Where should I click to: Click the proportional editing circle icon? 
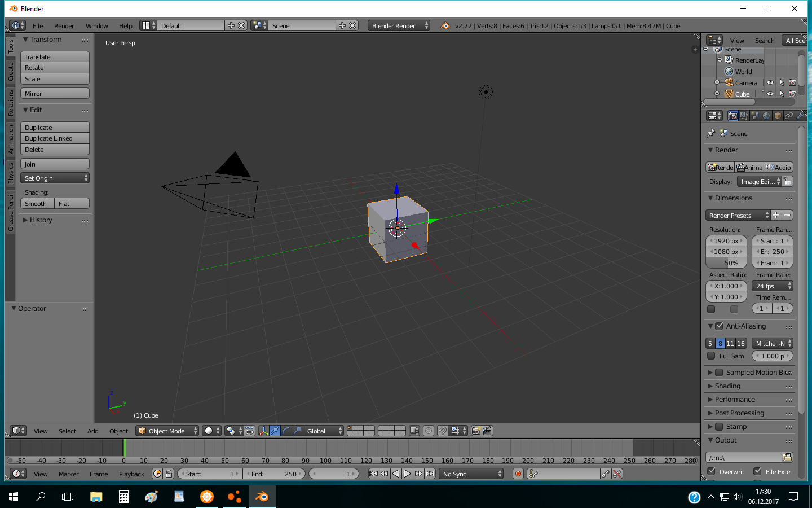pyautogui.click(x=429, y=431)
